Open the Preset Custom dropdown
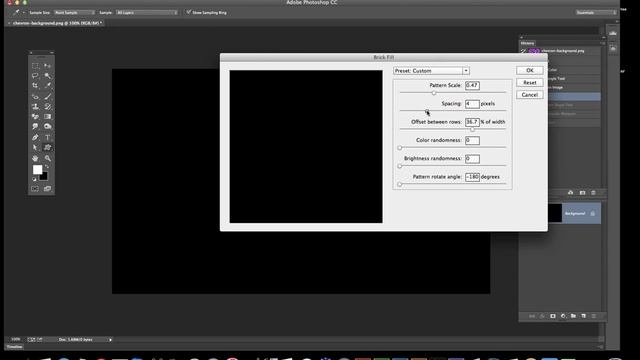Viewport: 640px width, 360px height. (x=431, y=71)
